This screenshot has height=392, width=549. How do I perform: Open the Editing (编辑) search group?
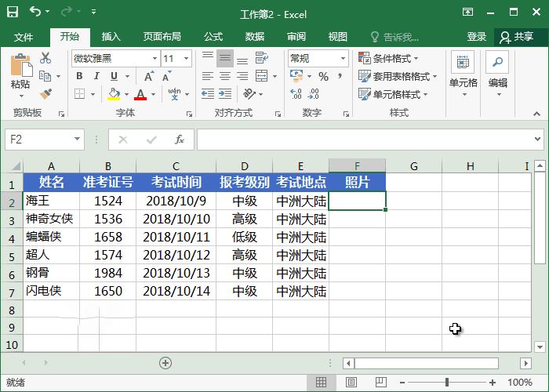(497, 75)
